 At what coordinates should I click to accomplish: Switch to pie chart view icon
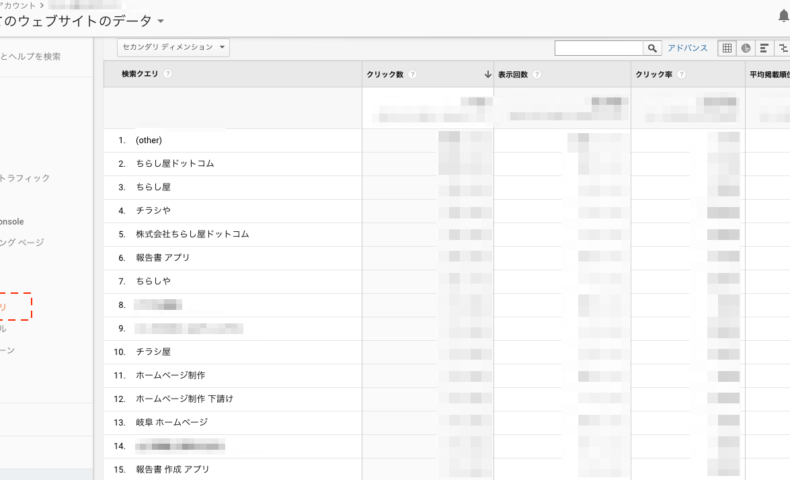pyautogui.click(x=746, y=48)
